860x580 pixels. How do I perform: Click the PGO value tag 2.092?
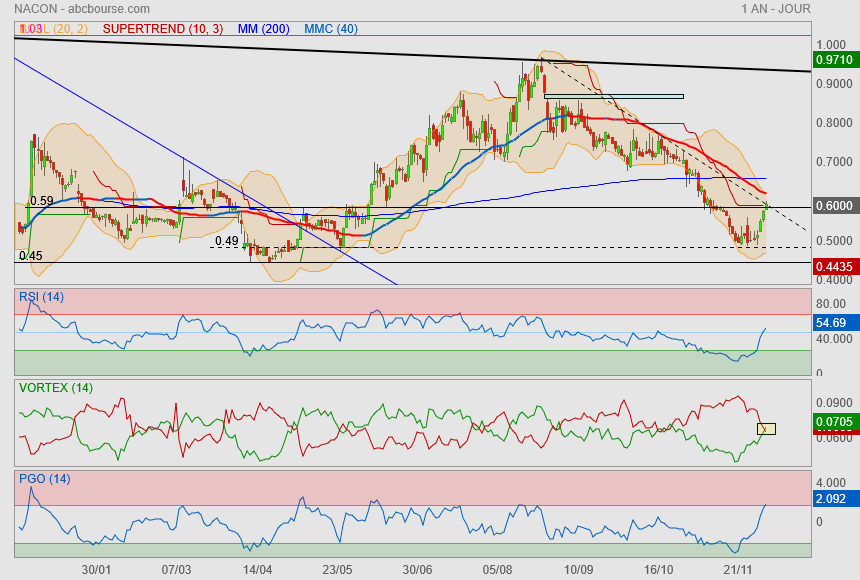(831, 498)
